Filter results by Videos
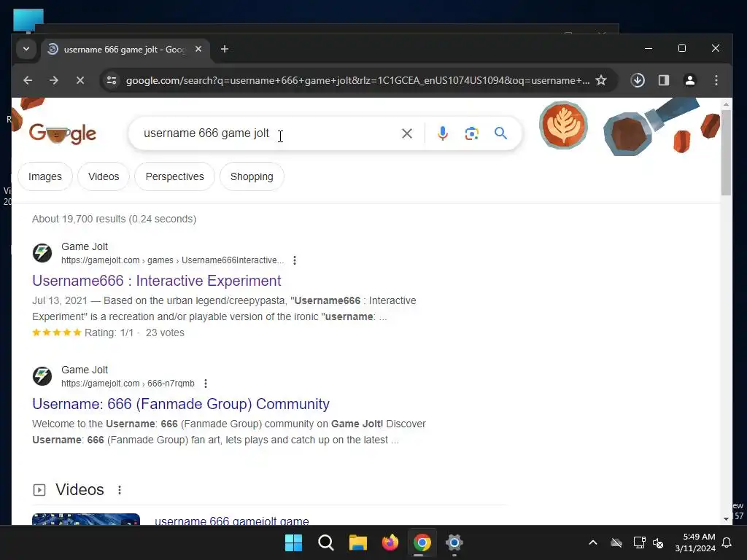 [x=104, y=176]
